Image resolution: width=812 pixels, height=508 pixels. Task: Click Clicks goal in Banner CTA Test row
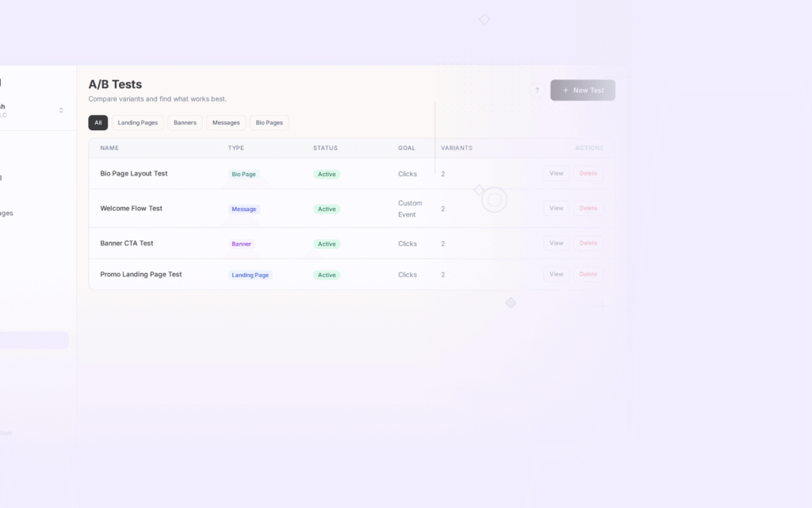click(x=408, y=244)
